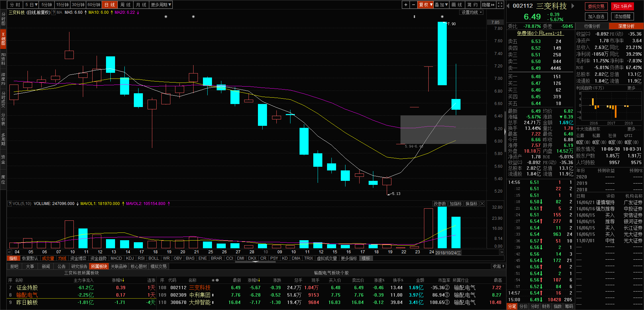Open F10资料 in left sidebar
The height and width of the screenshot is (310, 644).
(3, 59)
